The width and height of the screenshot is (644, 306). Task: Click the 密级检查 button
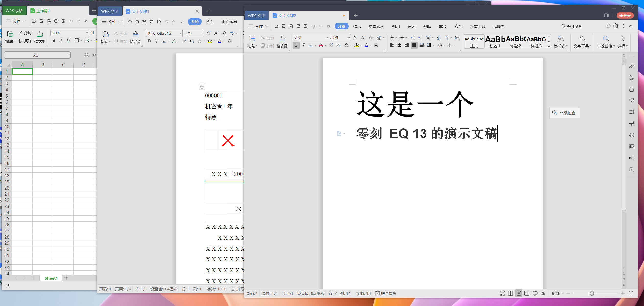[x=565, y=113]
